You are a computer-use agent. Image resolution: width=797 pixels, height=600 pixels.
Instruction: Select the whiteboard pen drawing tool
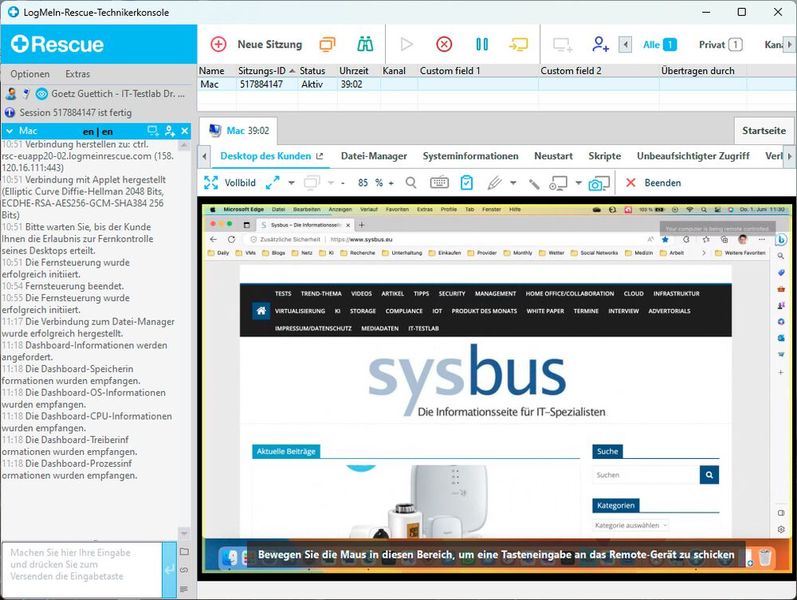pyautogui.click(x=494, y=183)
